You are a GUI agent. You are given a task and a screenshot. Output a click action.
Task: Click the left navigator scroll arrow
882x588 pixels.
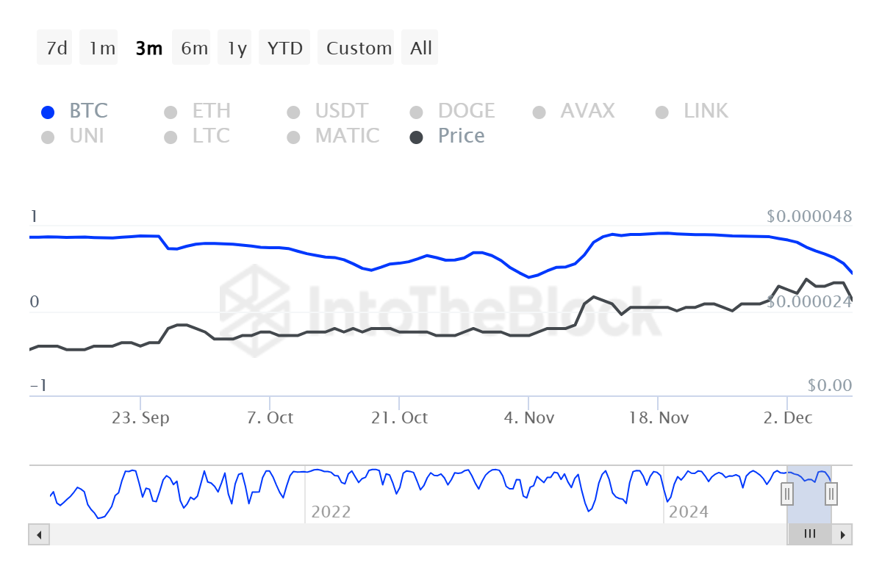(38, 534)
